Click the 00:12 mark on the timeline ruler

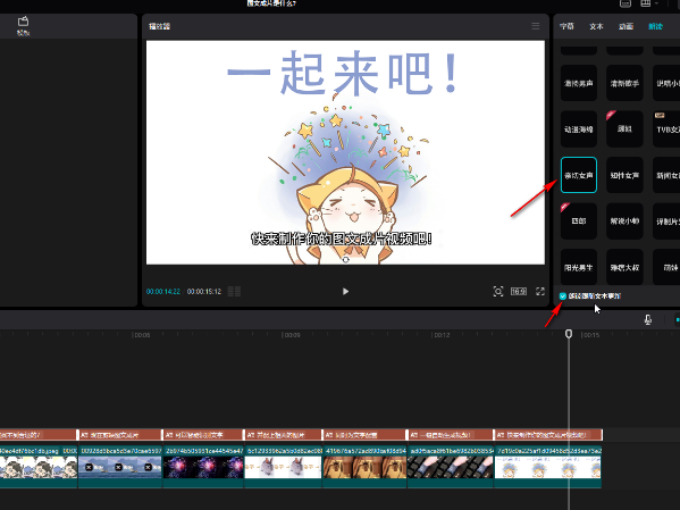tap(441, 335)
